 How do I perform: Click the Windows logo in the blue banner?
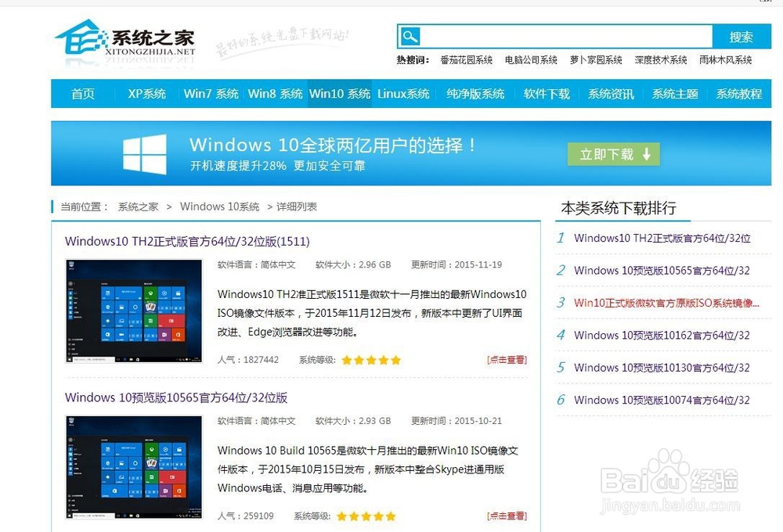click(146, 153)
